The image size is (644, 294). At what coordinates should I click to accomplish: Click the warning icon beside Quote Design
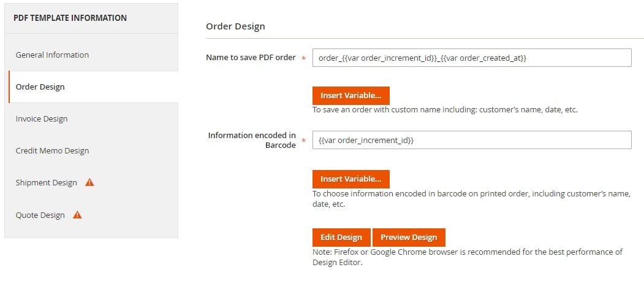click(x=77, y=215)
